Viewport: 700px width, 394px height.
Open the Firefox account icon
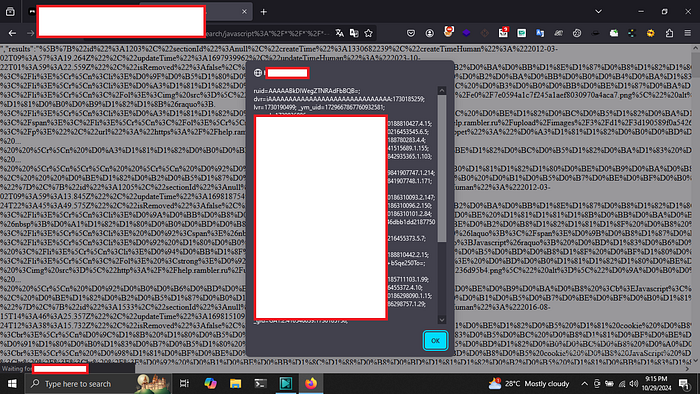point(429,33)
